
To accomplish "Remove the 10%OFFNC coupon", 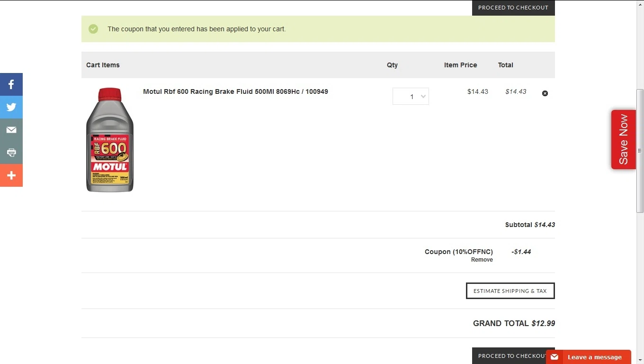I will (482, 260).
